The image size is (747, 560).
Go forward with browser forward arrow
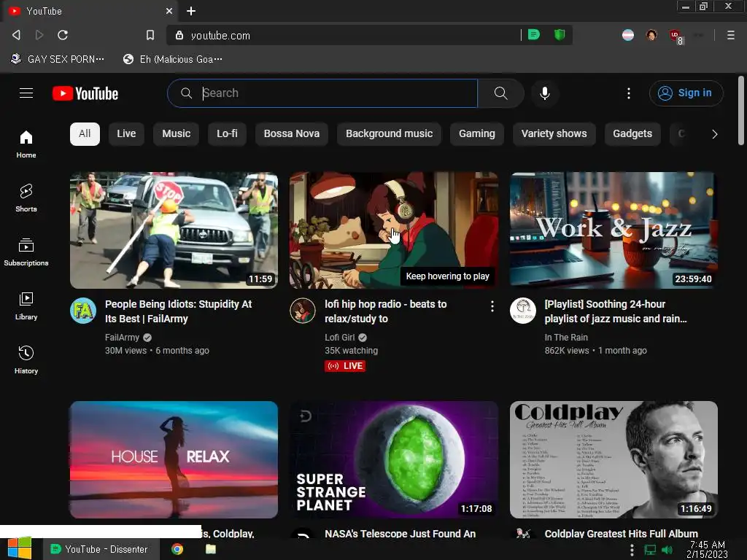coord(39,35)
